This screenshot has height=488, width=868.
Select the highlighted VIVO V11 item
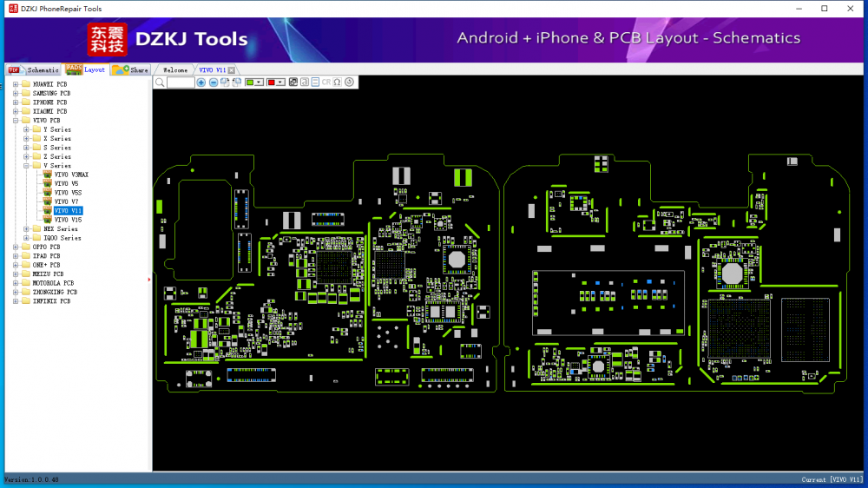[x=68, y=210]
